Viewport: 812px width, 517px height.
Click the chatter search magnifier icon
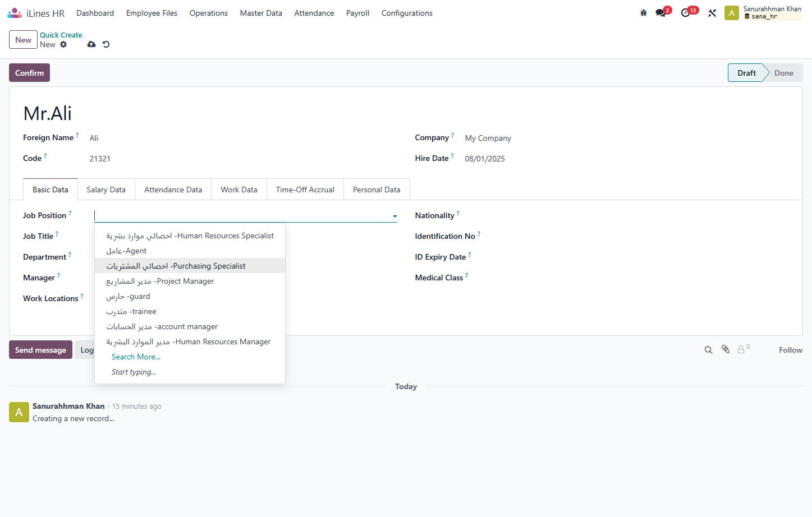point(709,350)
